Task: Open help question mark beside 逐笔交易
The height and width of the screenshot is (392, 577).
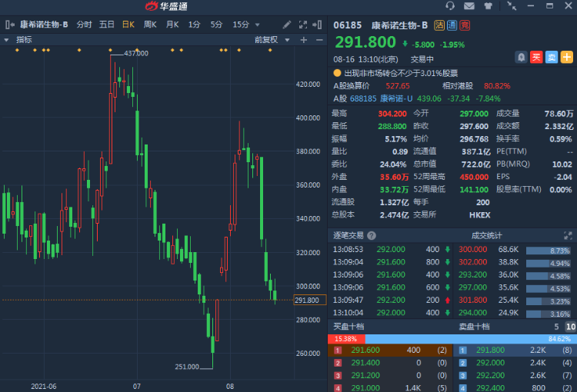Action: (372, 236)
